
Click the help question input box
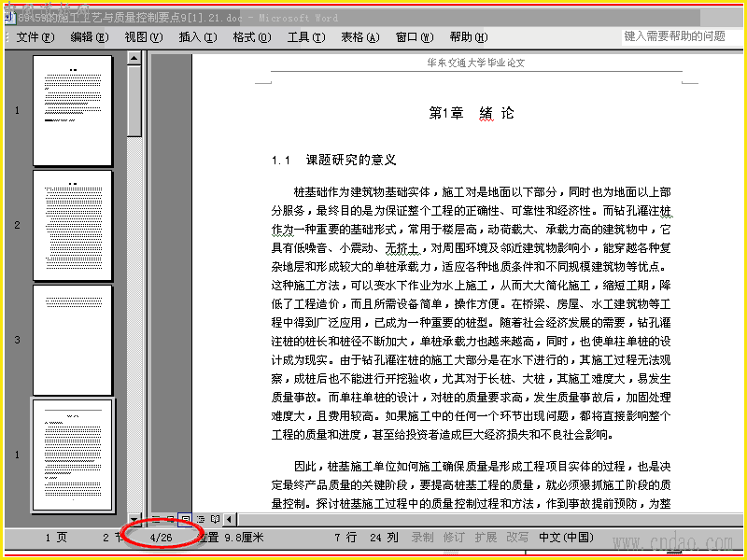[682, 36]
